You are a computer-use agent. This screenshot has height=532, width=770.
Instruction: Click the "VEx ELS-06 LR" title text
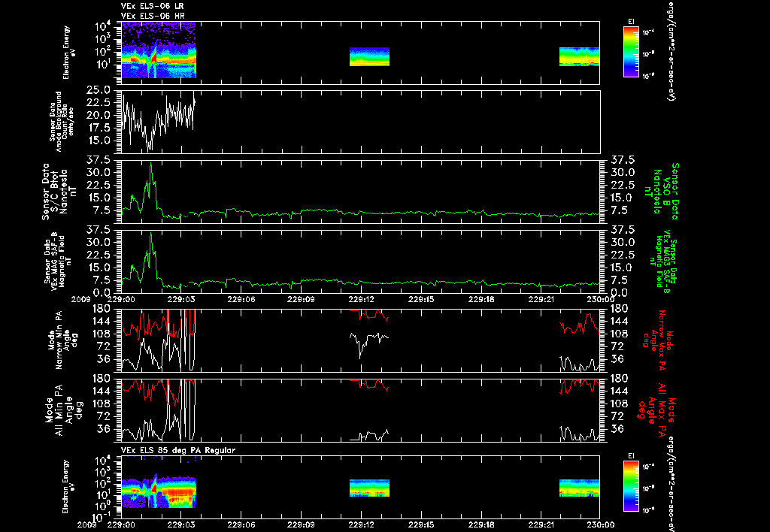click(x=152, y=6)
